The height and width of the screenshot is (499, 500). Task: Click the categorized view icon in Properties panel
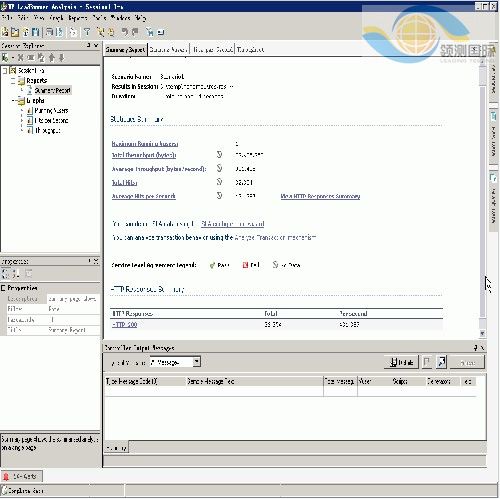pyautogui.click(x=5, y=274)
